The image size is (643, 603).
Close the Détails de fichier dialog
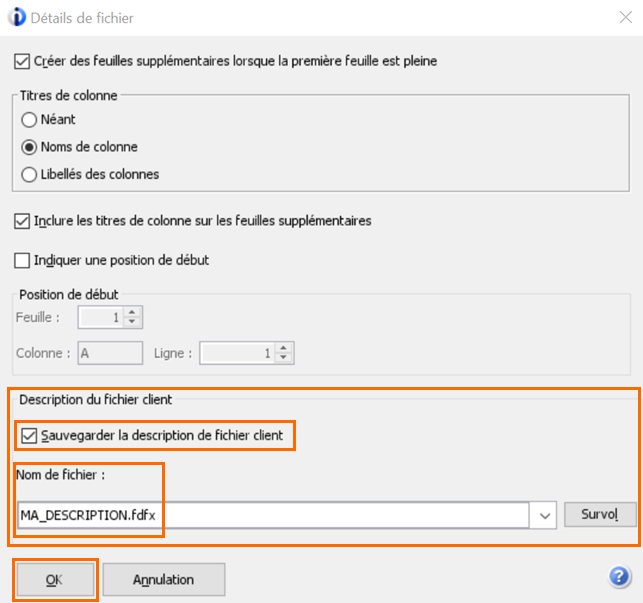pyautogui.click(x=626, y=17)
